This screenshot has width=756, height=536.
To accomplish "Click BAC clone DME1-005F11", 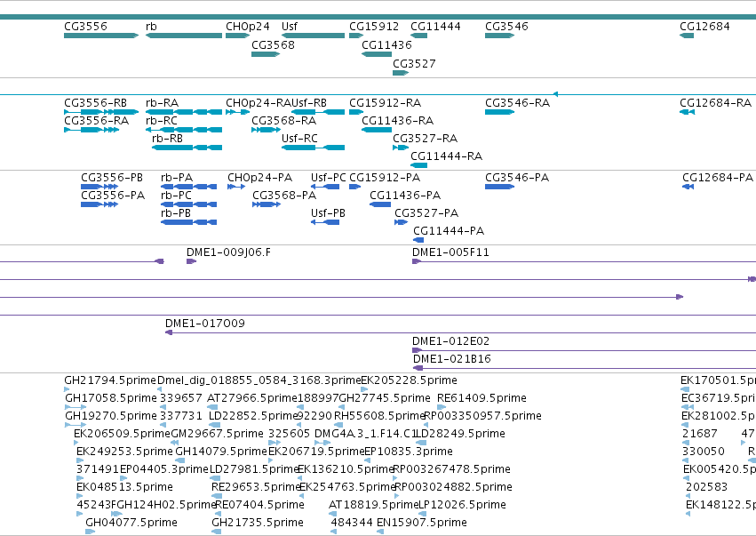I will 584,261.
